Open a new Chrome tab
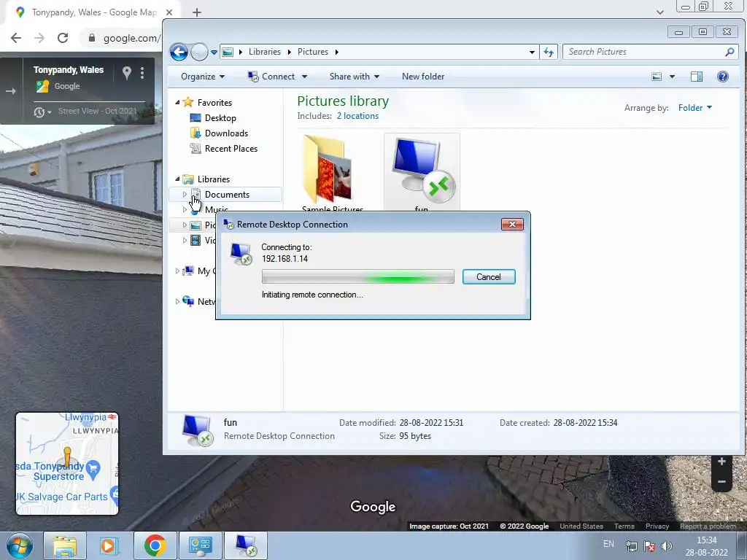 pyautogui.click(x=197, y=12)
